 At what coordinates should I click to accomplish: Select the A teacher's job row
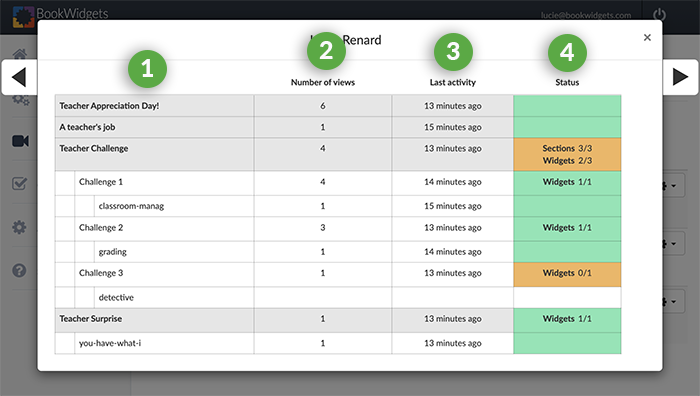coord(338,127)
